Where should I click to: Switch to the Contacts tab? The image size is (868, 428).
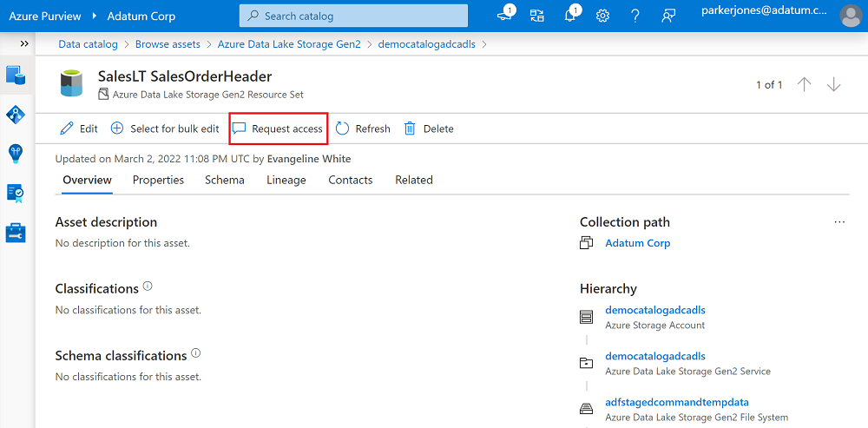pos(351,180)
